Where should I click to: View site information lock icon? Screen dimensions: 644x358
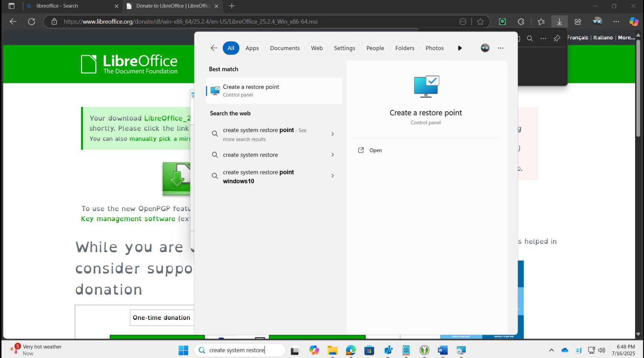(54, 22)
